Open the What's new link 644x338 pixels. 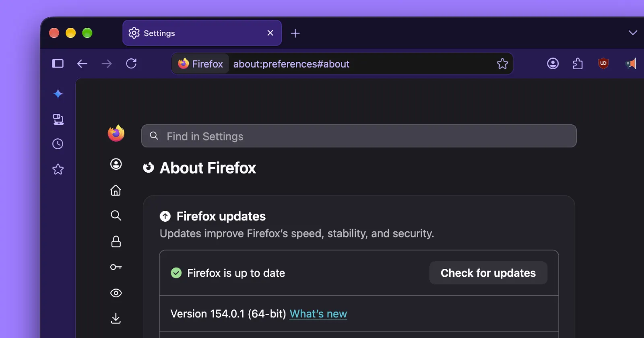point(318,314)
